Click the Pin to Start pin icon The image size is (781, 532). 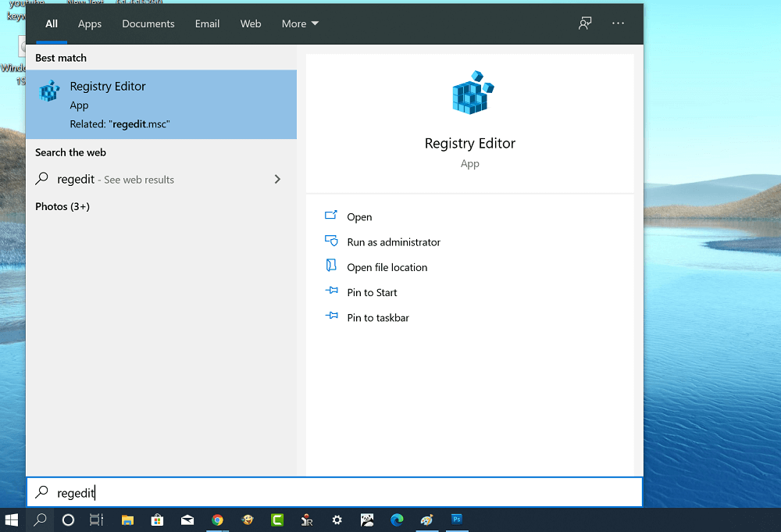tap(332, 290)
